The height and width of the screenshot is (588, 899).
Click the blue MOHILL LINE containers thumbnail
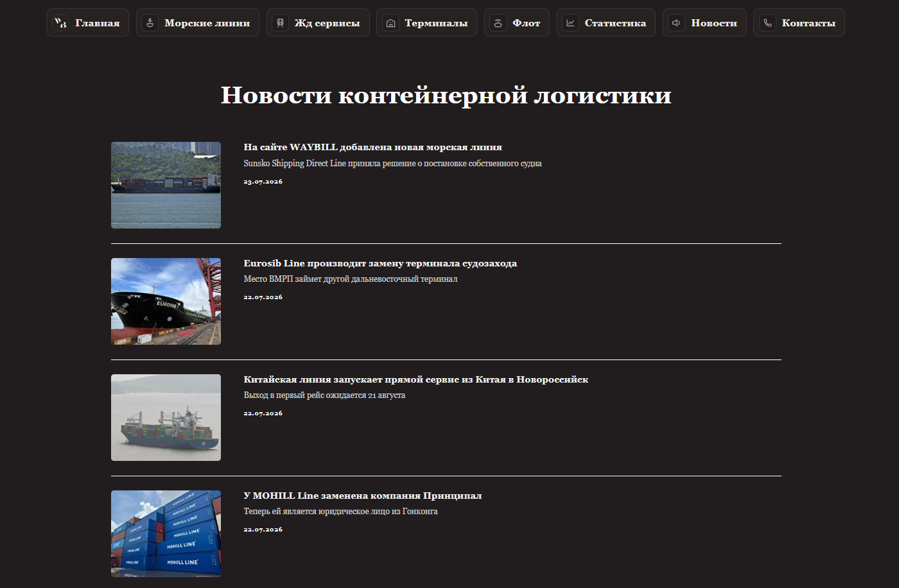166,533
